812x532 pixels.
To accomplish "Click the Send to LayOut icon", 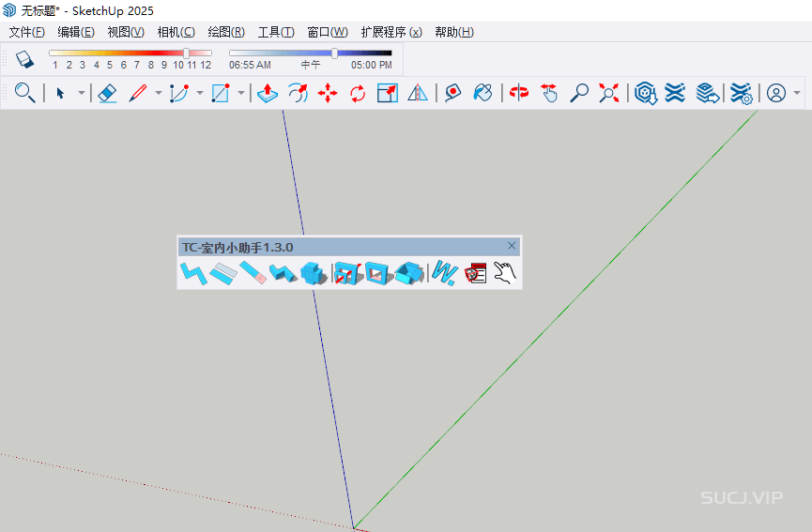I will 708,93.
